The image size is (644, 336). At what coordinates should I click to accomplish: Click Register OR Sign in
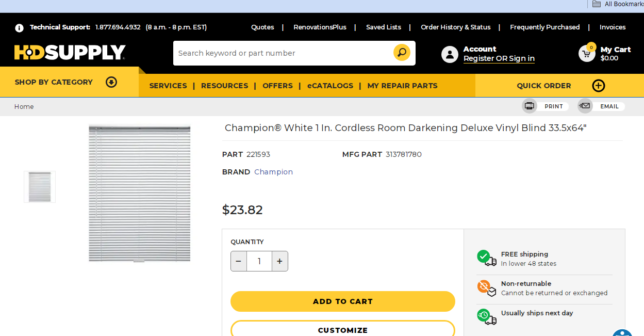499,58
